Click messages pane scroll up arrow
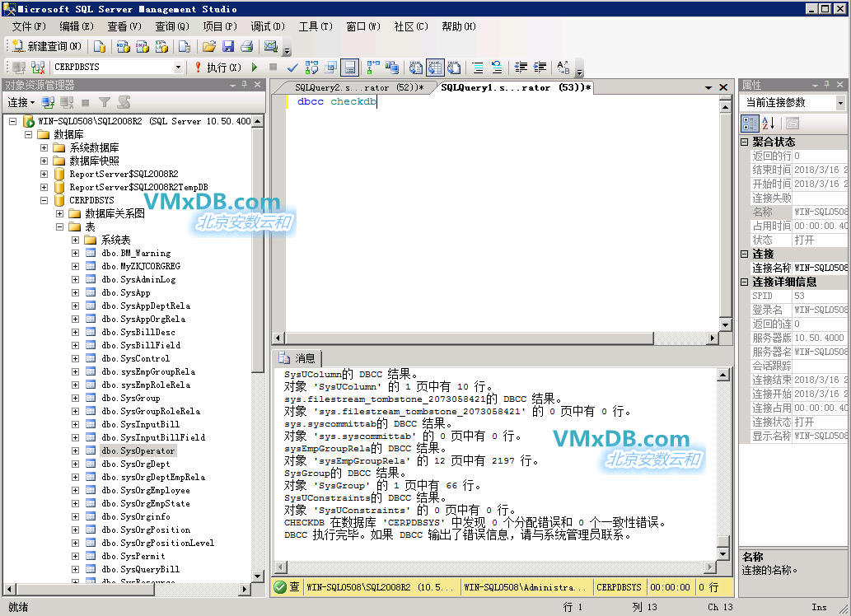 point(723,375)
